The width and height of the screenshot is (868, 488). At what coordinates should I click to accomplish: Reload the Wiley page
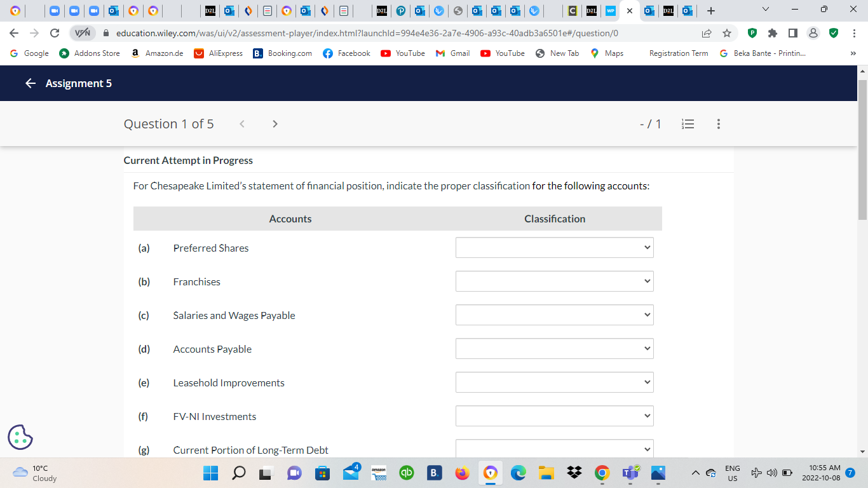(x=55, y=33)
